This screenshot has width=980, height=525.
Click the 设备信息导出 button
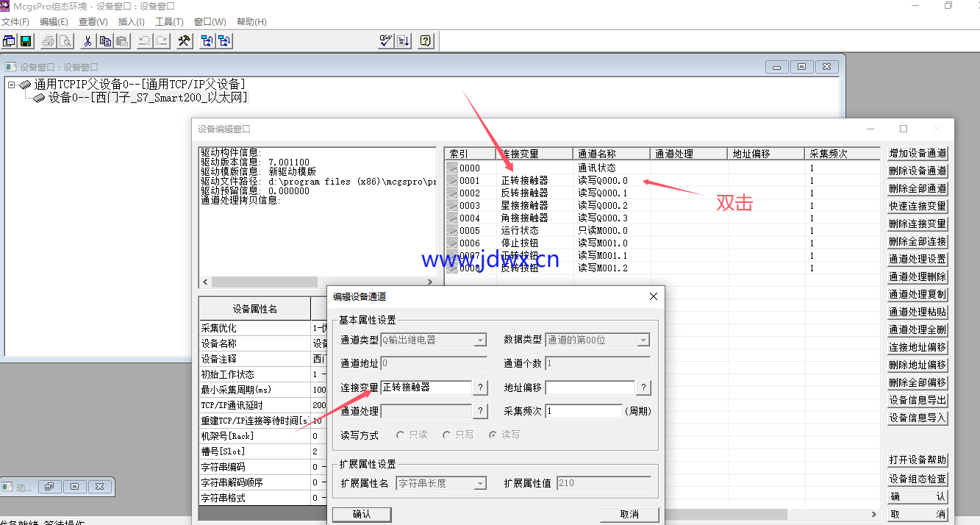pyautogui.click(x=918, y=400)
